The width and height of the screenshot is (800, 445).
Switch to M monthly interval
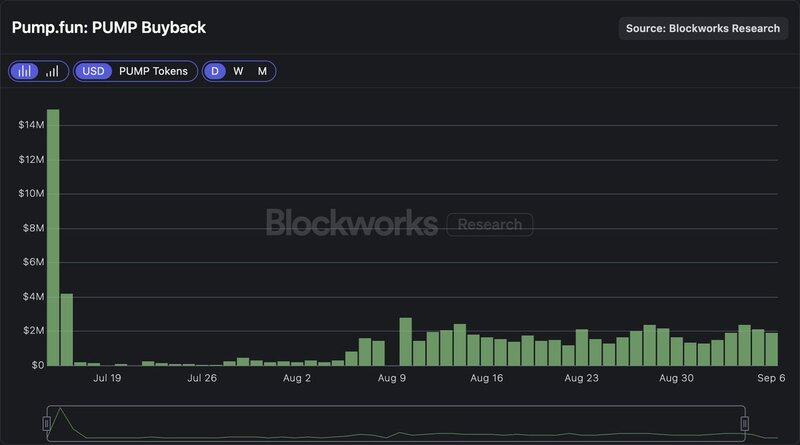(x=262, y=71)
